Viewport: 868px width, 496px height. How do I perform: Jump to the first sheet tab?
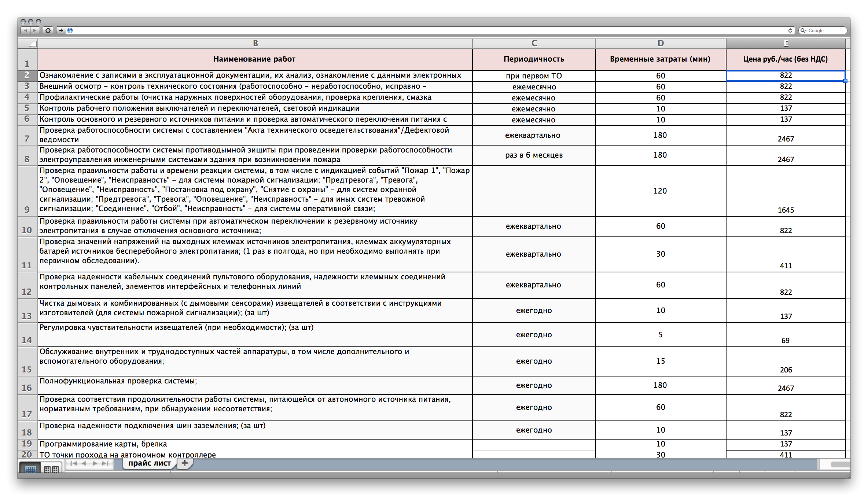point(73,463)
